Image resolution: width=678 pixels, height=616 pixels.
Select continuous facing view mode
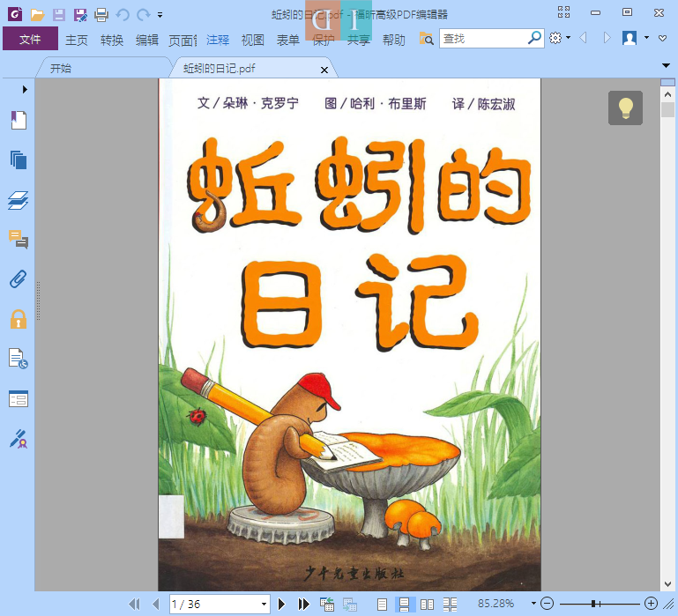(x=451, y=604)
